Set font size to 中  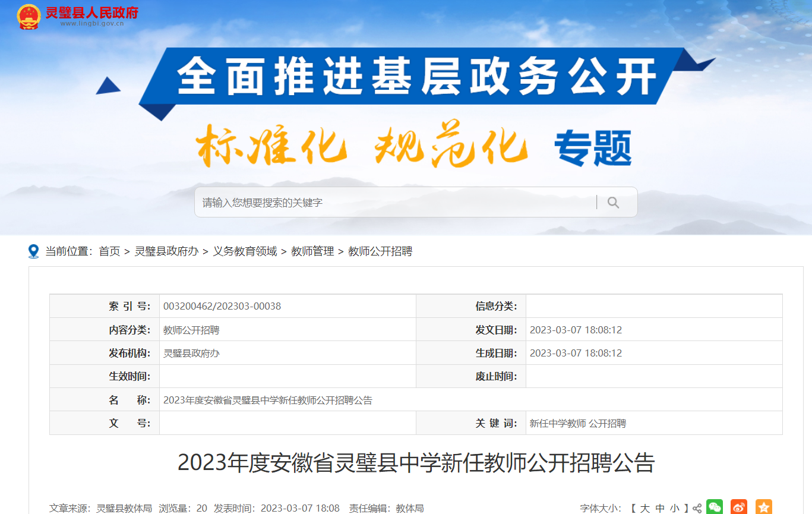click(660, 509)
